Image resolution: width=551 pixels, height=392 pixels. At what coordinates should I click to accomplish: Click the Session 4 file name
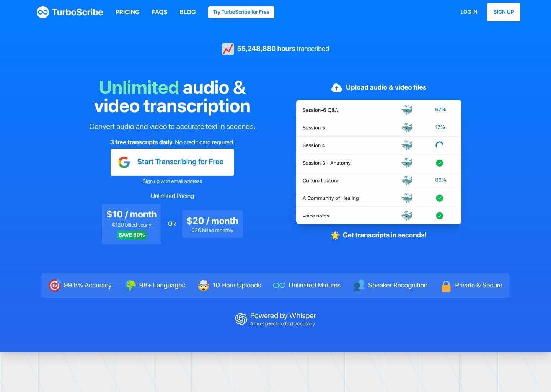[314, 145]
